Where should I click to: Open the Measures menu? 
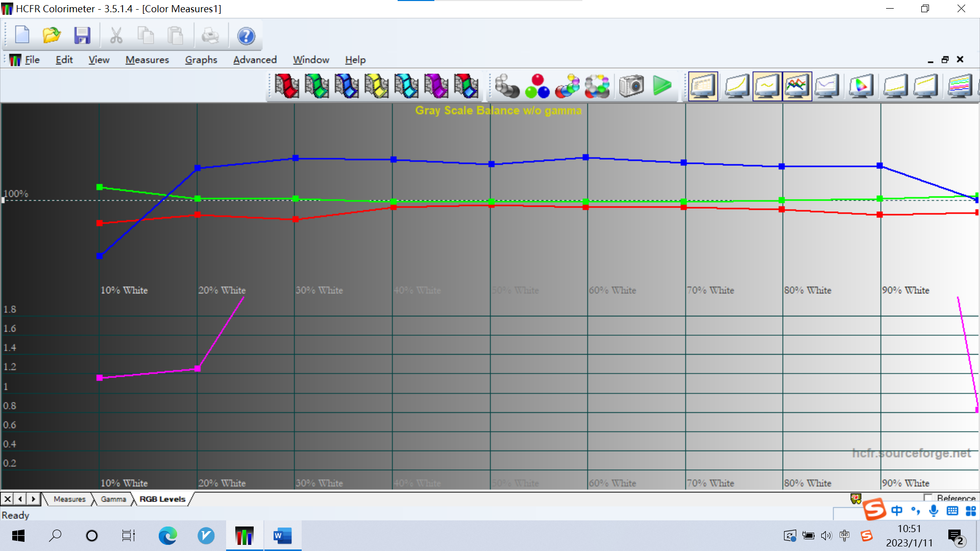click(x=147, y=60)
